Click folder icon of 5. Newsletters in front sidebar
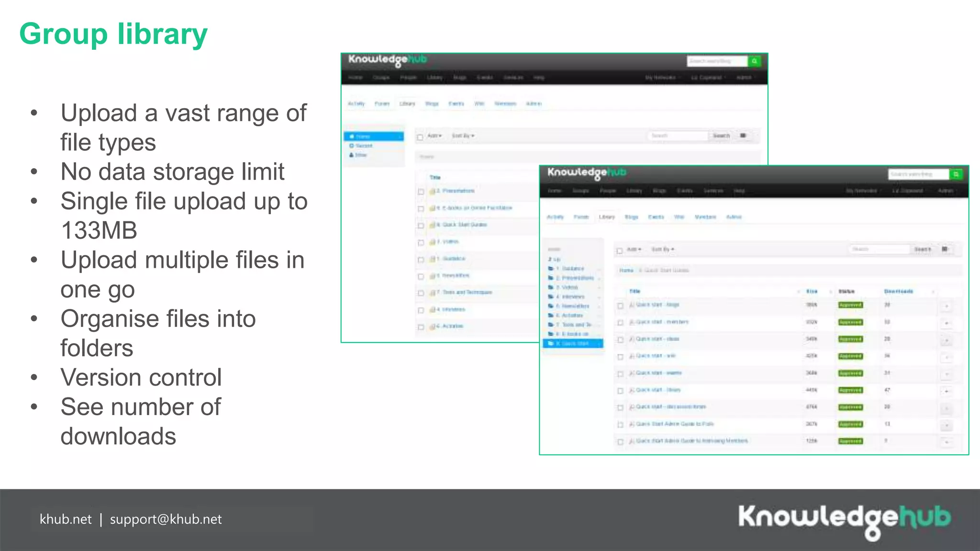The height and width of the screenshot is (551, 980). pos(551,306)
